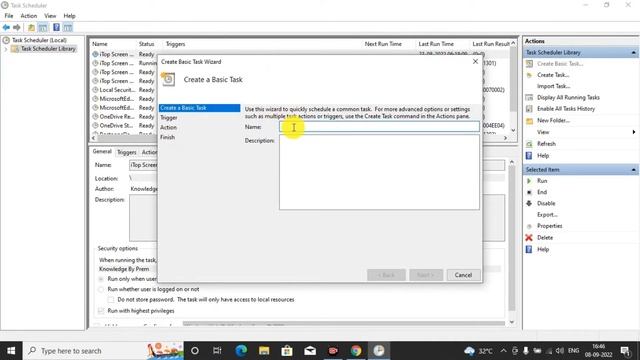This screenshot has height=360, width=640.
Task: Click the Properties icon
Action: click(529, 226)
